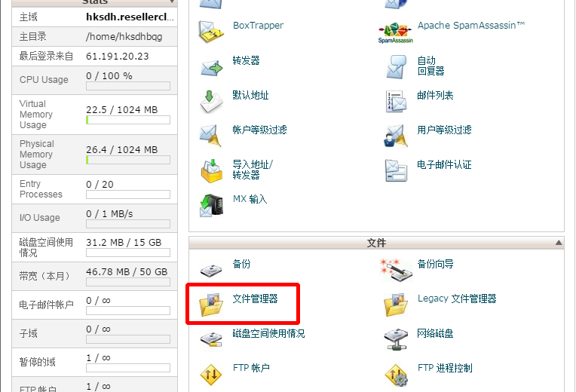Open the 帐户等级过滤 link
The height and width of the screenshot is (392, 576).
[x=259, y=130]
